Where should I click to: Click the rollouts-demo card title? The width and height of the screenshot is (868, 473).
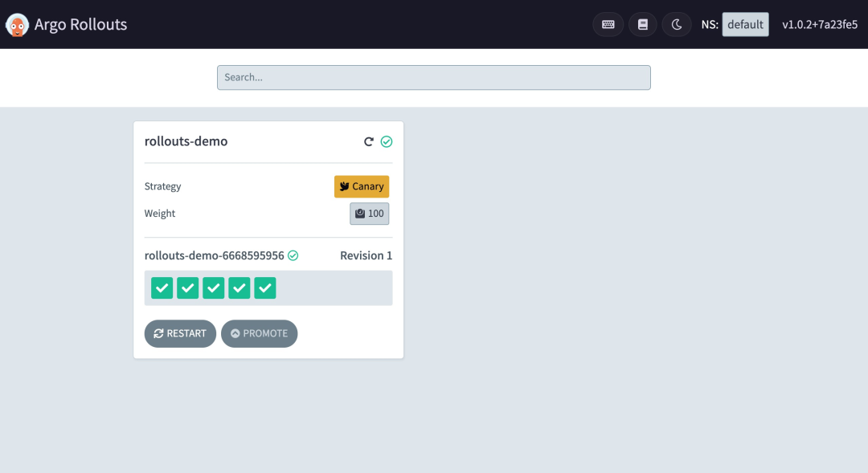pos(186,141)
